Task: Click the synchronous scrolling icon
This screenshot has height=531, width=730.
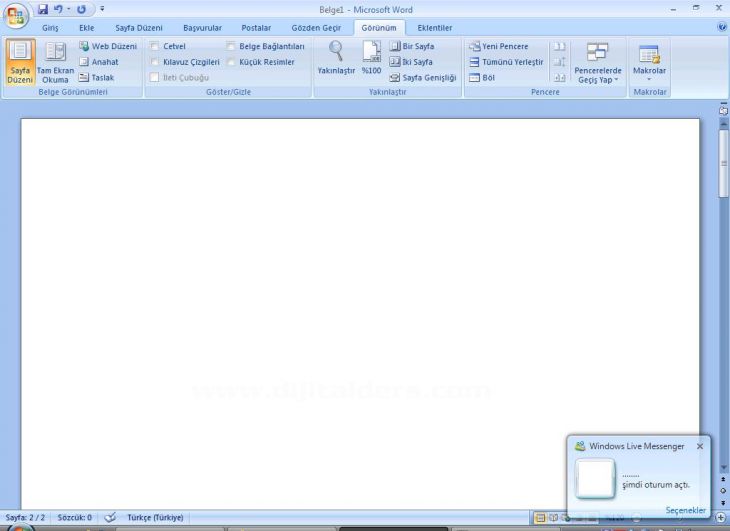Action: (x=560, y=62)
